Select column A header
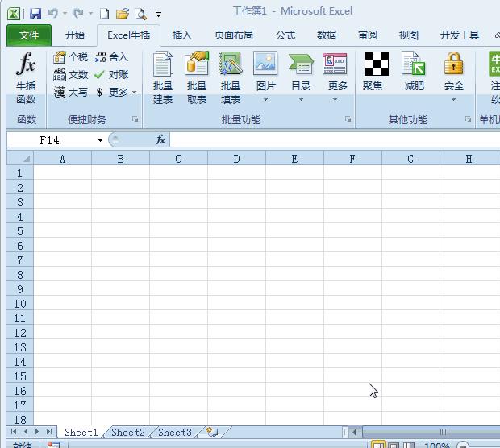500x448 pixels. point(63,159)
